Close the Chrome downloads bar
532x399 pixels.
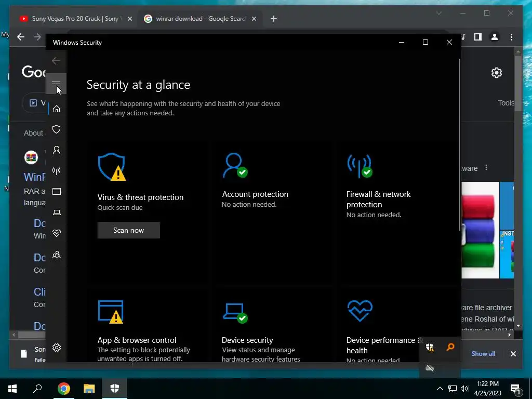coord(513,354)
